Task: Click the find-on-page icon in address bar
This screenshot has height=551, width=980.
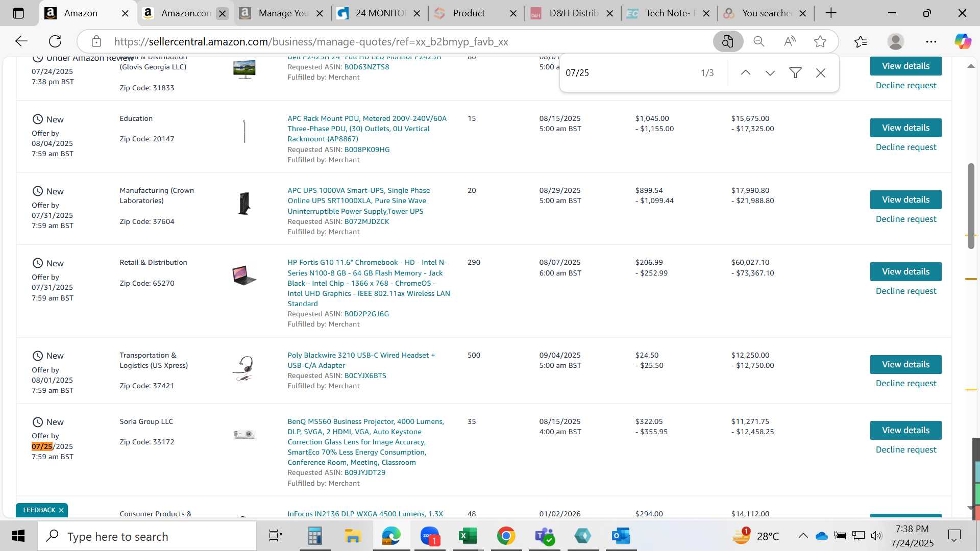Action: (x=728, y=41)
